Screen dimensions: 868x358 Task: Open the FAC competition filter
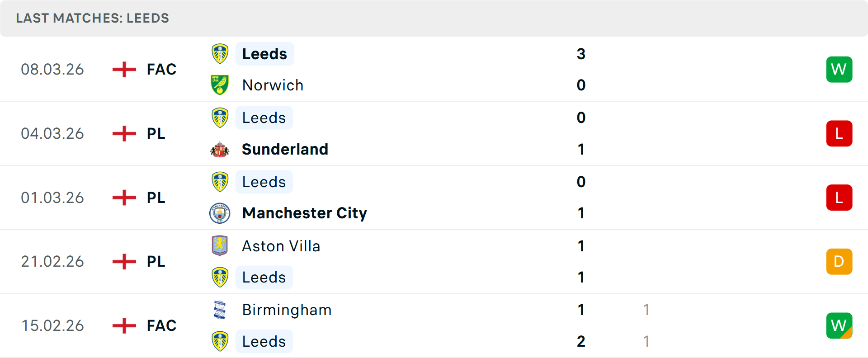[160, 69]
